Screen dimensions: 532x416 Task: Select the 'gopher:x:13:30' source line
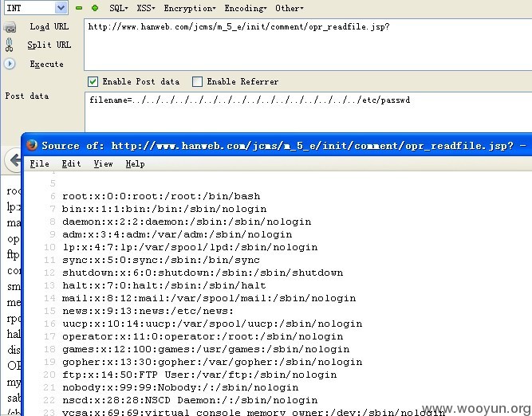coord(212,362)
